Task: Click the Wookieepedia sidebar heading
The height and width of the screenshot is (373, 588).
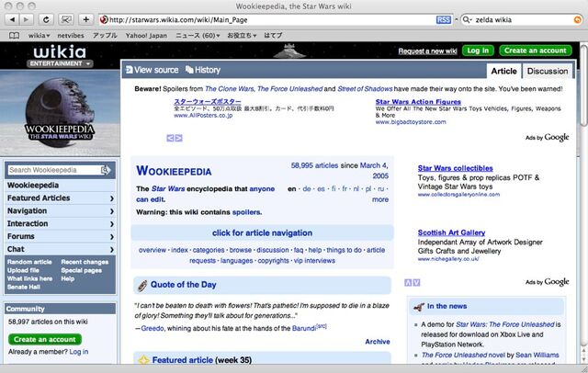Action: [33, 186]
